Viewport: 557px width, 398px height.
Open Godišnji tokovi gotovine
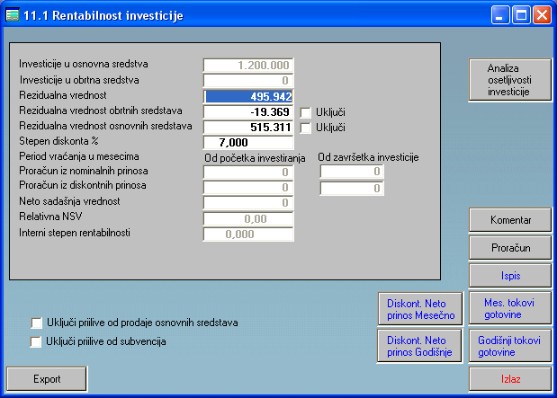(x=510, y=346)
